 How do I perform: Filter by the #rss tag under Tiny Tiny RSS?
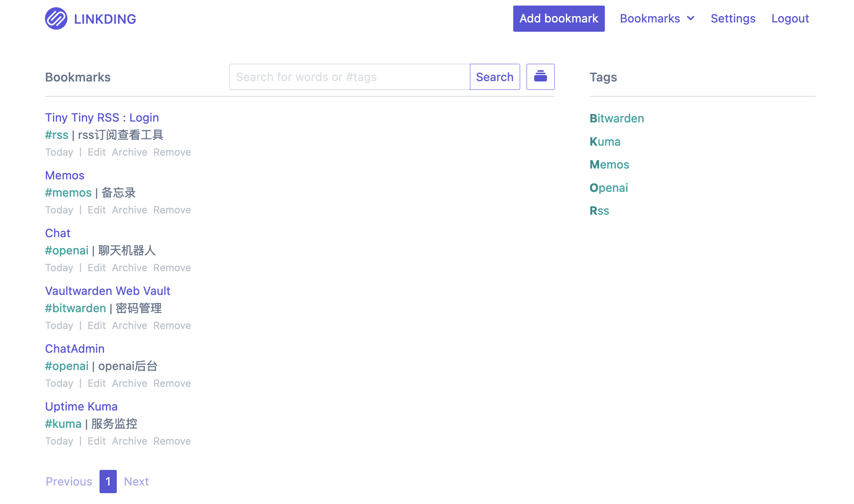pos(57,135)
